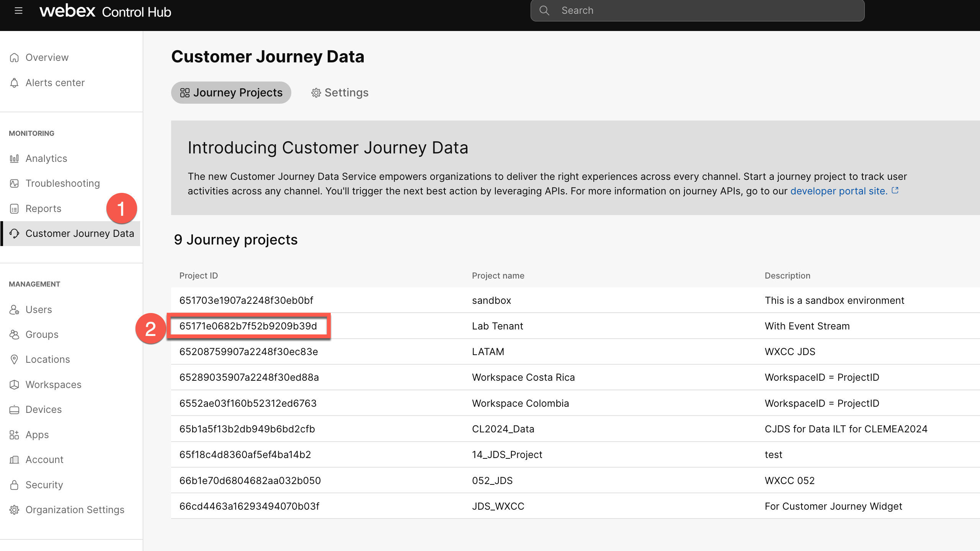Click the Analytics chart icon
The height and width of the screenshot is (551, 980).
point(14,158)
